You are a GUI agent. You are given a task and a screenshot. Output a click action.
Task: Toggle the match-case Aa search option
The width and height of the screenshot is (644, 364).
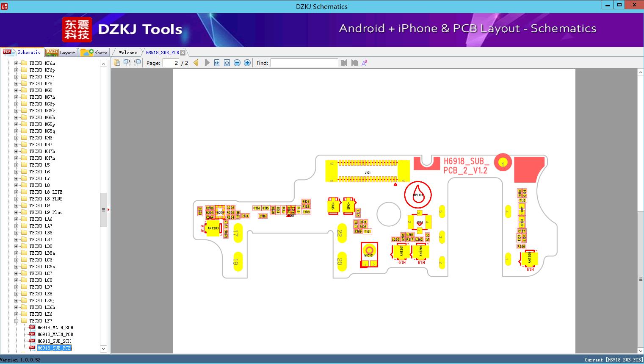pyautogui.click(x=365, y=63)
